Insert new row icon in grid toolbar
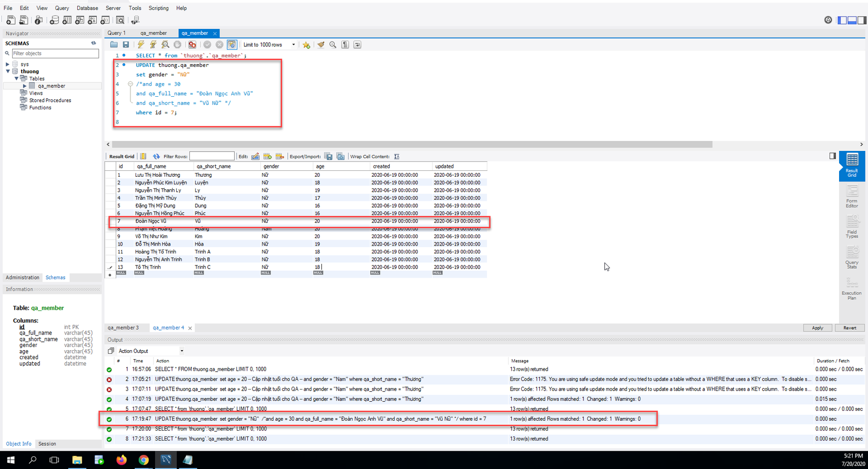 point(267,156)
